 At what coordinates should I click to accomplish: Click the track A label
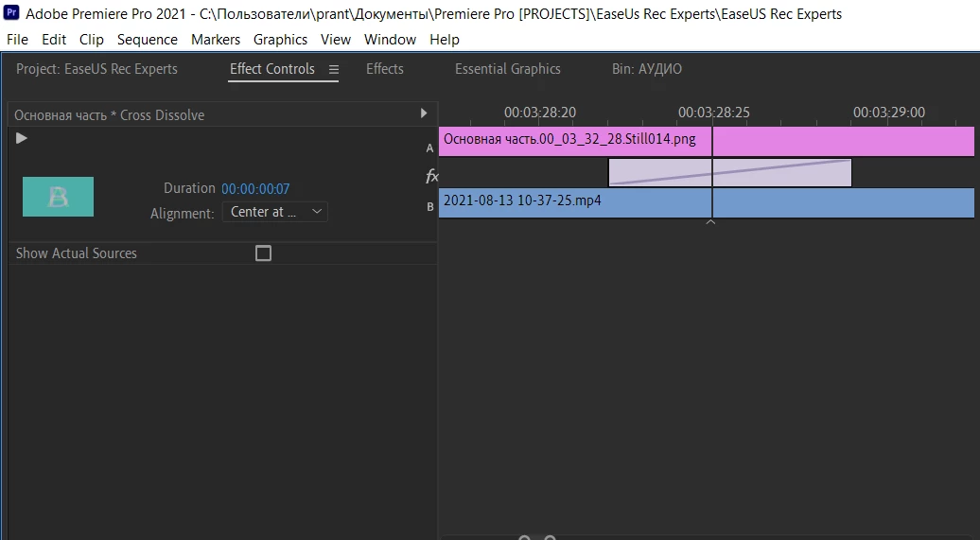tap(430, 148)
